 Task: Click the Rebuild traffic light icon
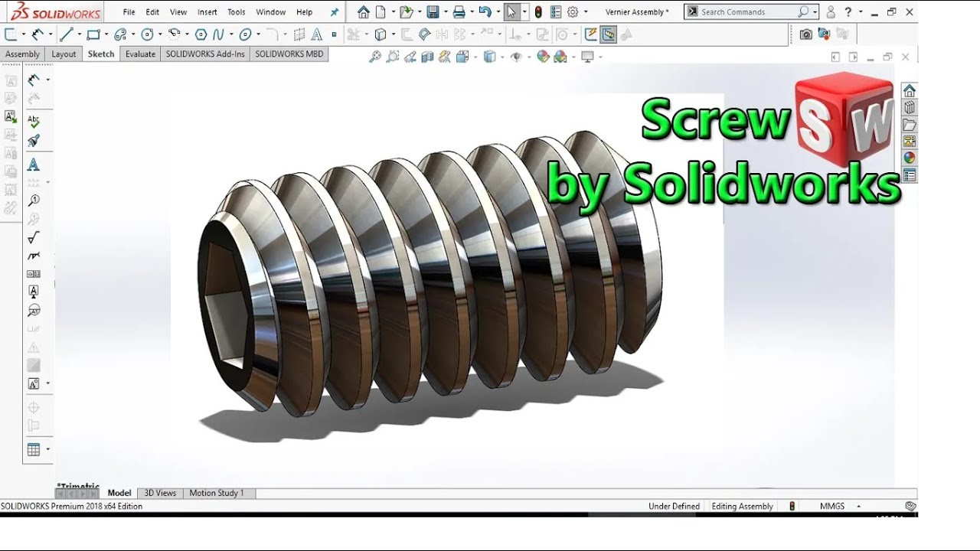(x=538, y=11)
